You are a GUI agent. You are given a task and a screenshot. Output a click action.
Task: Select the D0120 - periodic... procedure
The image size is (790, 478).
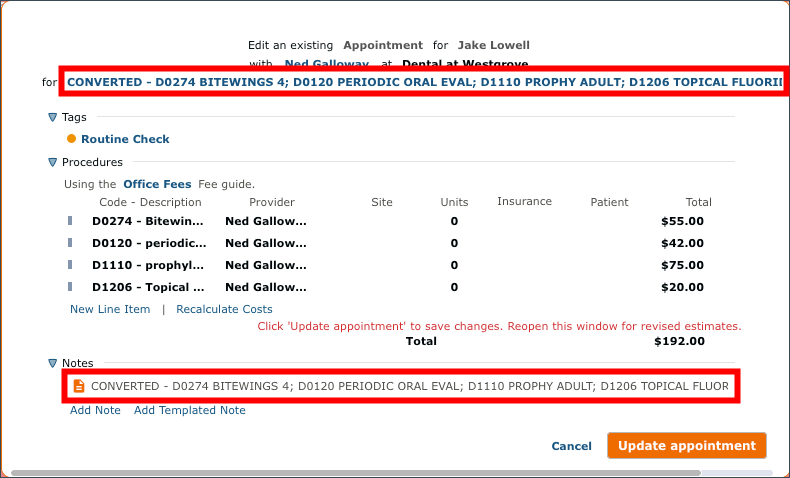click(149, 243)
